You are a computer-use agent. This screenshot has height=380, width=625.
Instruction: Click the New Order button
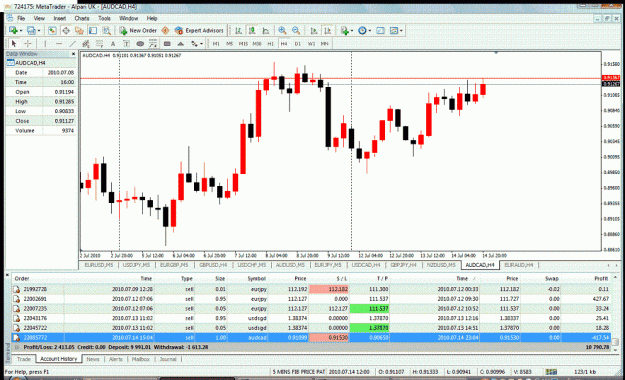(138, 30)
